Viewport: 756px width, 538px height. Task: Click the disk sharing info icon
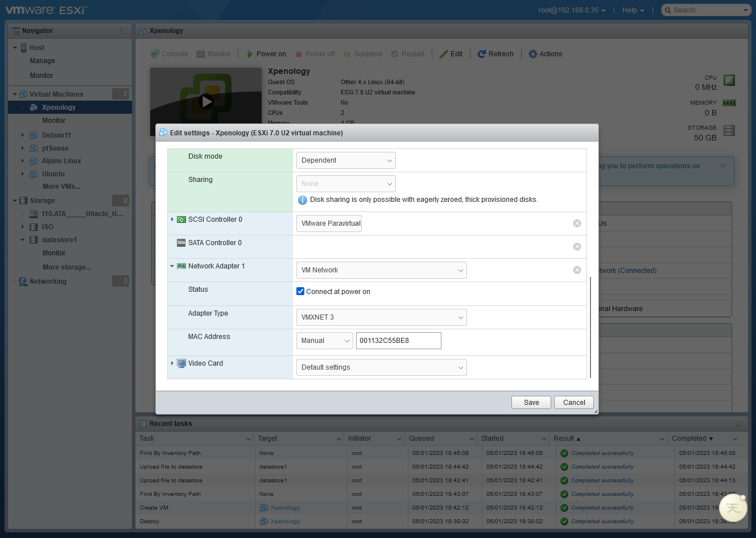pyautogui.click(x=303, y=200)
